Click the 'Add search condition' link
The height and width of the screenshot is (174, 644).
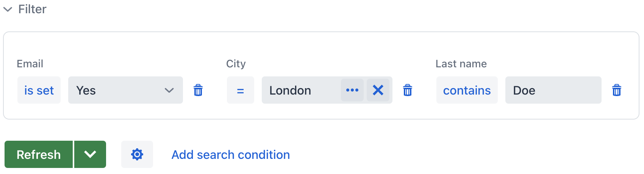click(231, 155)
